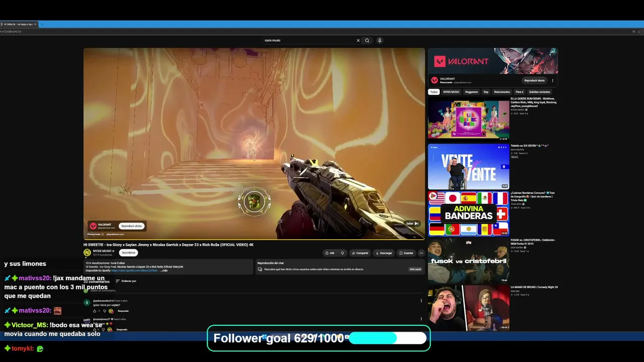This screenshot has height=362, width=644.
Task: Click 'Abrir panel' for chat replay
Action: tap(415, 269)
